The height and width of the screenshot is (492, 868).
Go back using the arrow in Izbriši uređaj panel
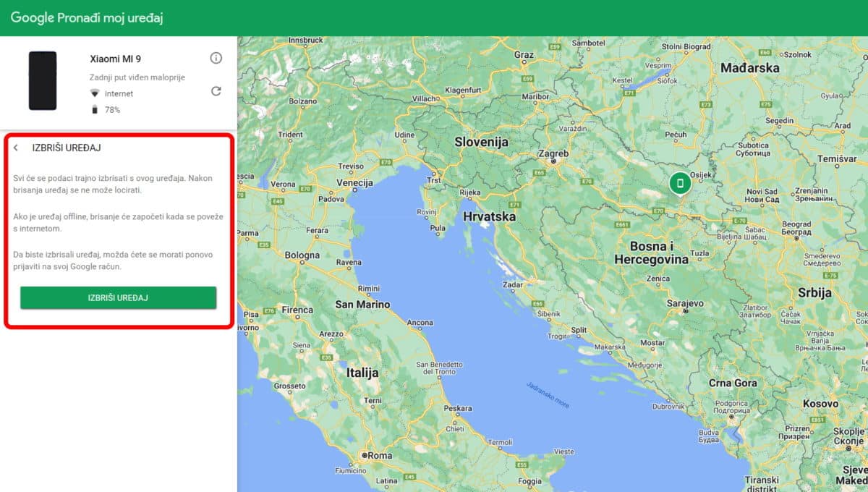click(16, 148)
